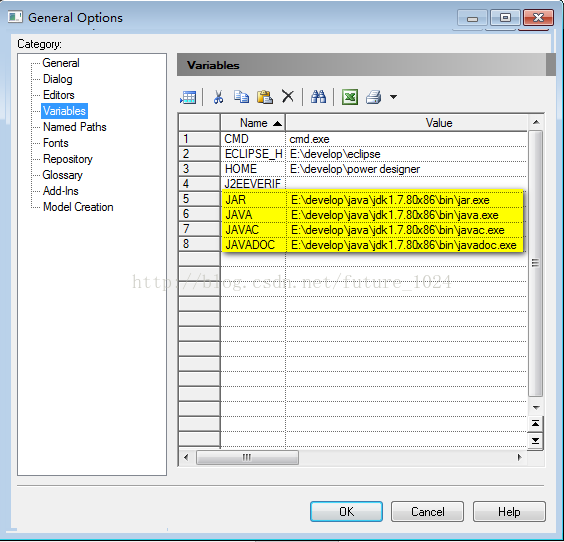Open the dropdown arrow next to Print

[x=394, y=97]
